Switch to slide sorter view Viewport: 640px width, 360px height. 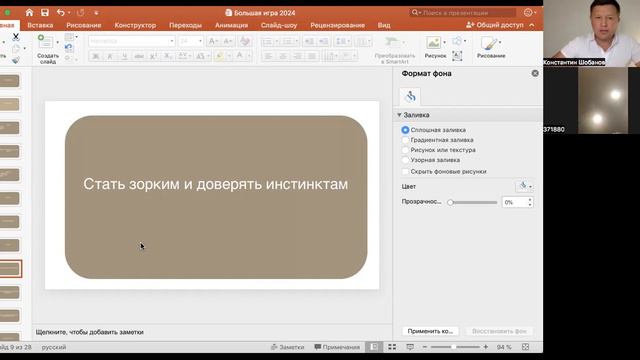[x=392, y=347]
